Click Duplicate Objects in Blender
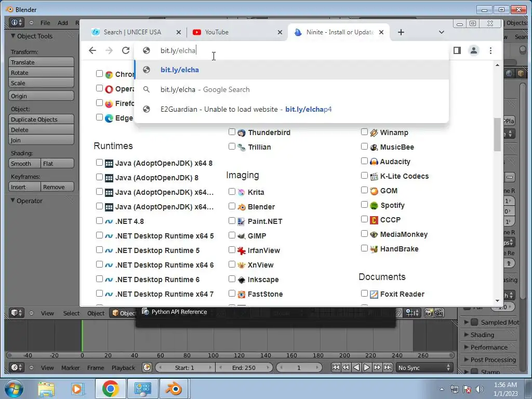This screenshot has width=532, height=399. [x=41, y=119]
